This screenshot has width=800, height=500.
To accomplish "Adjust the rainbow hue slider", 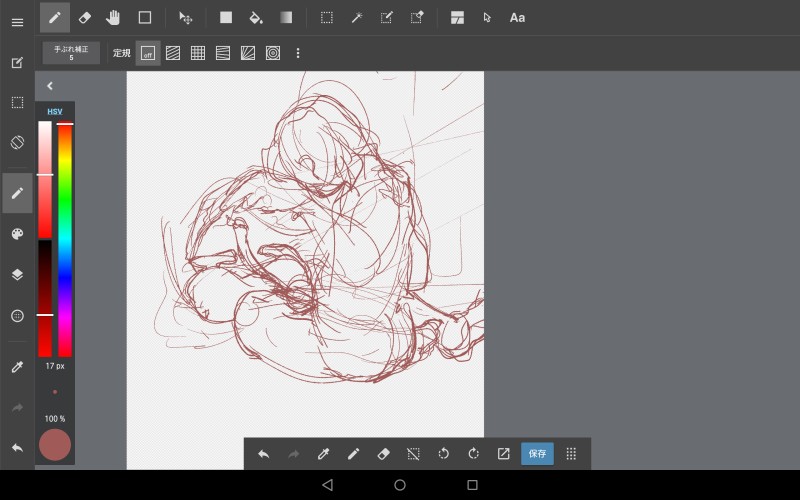I will click(x=65, y=239).
